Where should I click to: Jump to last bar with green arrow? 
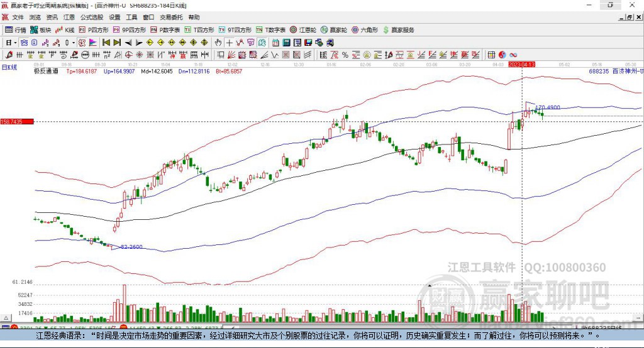pyautogui.click(x=117, y=43)
